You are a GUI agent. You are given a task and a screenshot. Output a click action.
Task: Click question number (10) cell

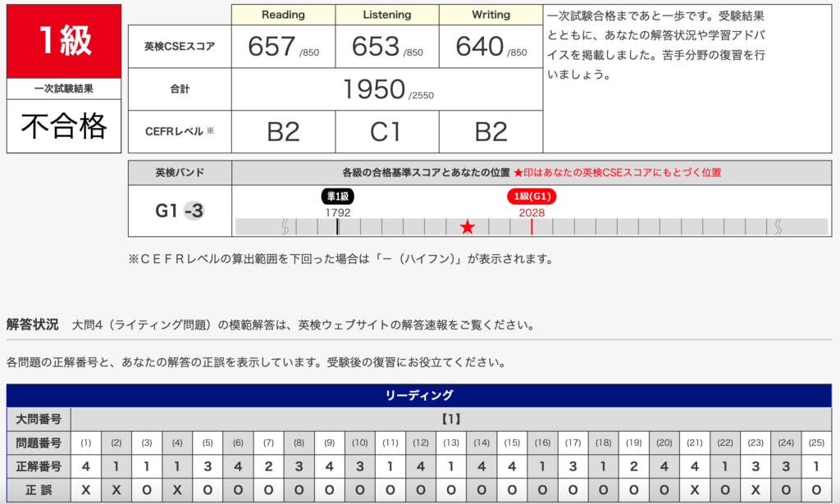(x=360, y=443)
